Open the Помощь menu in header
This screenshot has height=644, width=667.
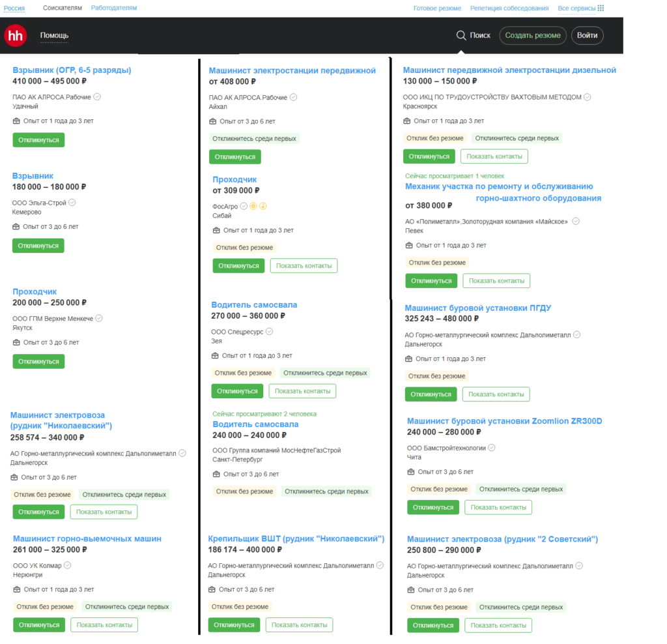coord(54,35)
